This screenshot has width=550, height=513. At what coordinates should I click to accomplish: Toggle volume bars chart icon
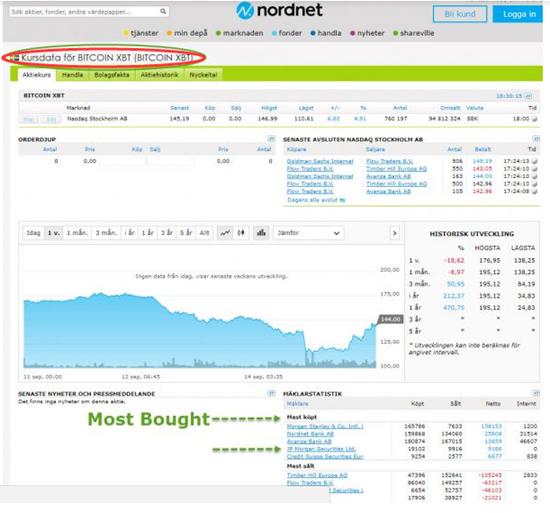coord(261,233)
